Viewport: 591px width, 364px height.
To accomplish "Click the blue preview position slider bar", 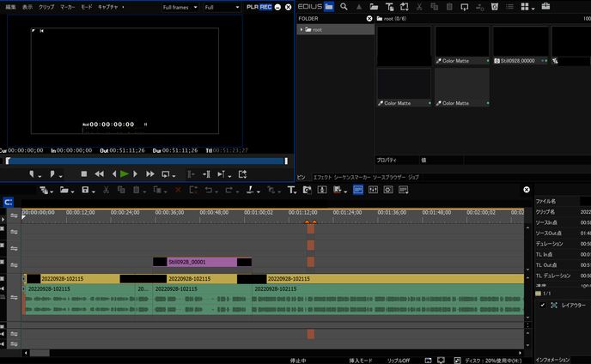I will coord(146,161).
